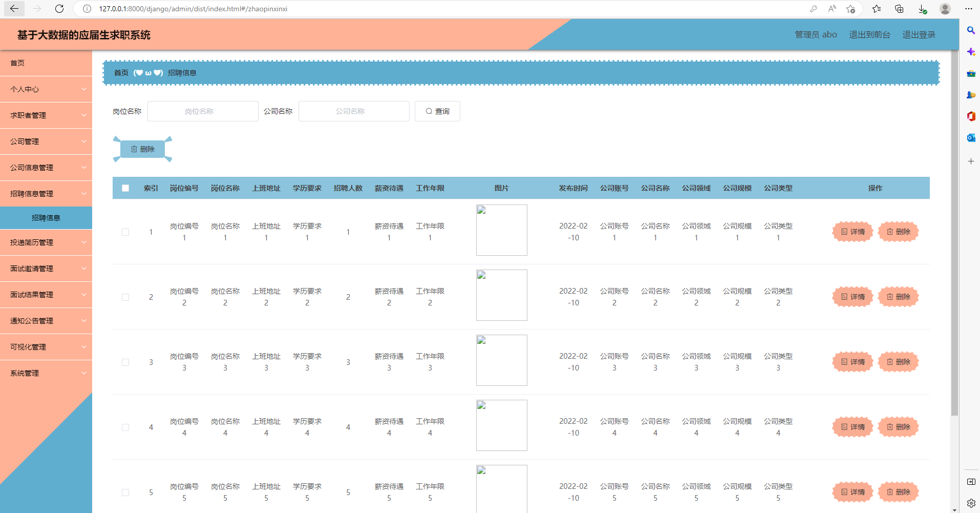Reload the page with refresh icon
Viewport: 980px width, 513px height.
click(59, 9)
